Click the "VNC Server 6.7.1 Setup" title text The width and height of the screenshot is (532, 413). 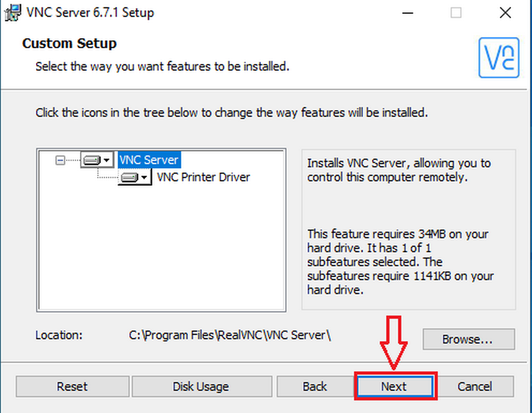click(90, 12)
